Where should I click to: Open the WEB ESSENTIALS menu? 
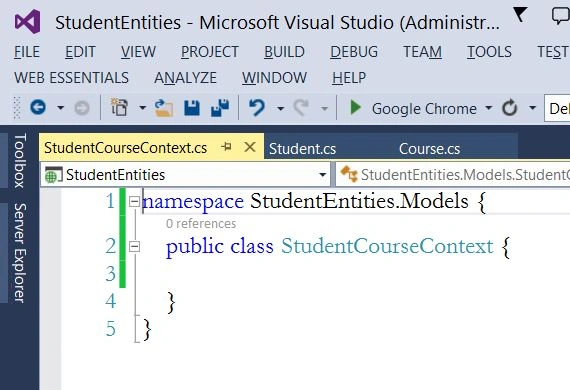pos(71,78)
